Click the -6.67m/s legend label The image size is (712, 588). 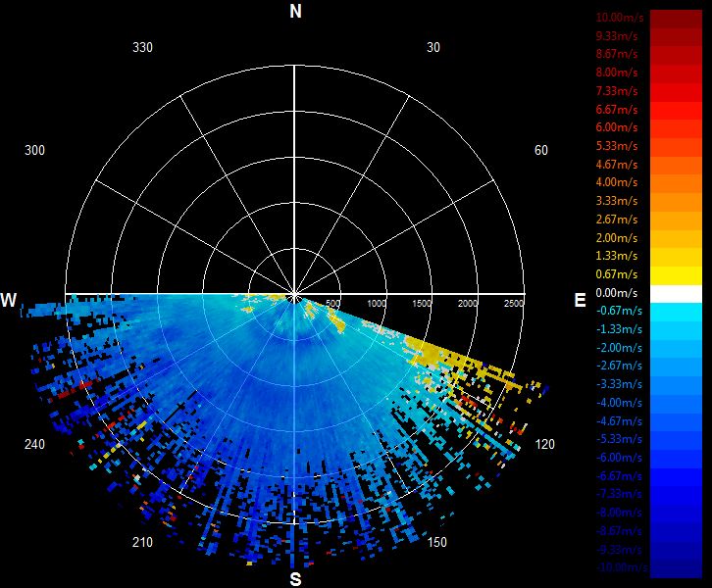click(619, 476)
